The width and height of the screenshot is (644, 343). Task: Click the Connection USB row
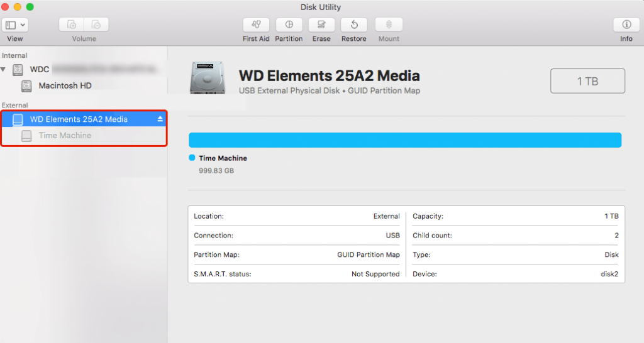click(297, 236)
